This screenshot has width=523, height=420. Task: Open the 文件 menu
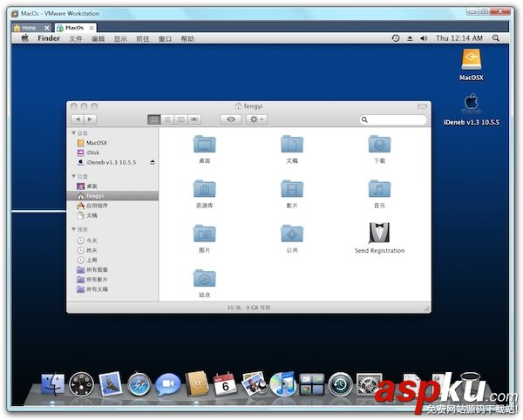(x=76, y=38)
